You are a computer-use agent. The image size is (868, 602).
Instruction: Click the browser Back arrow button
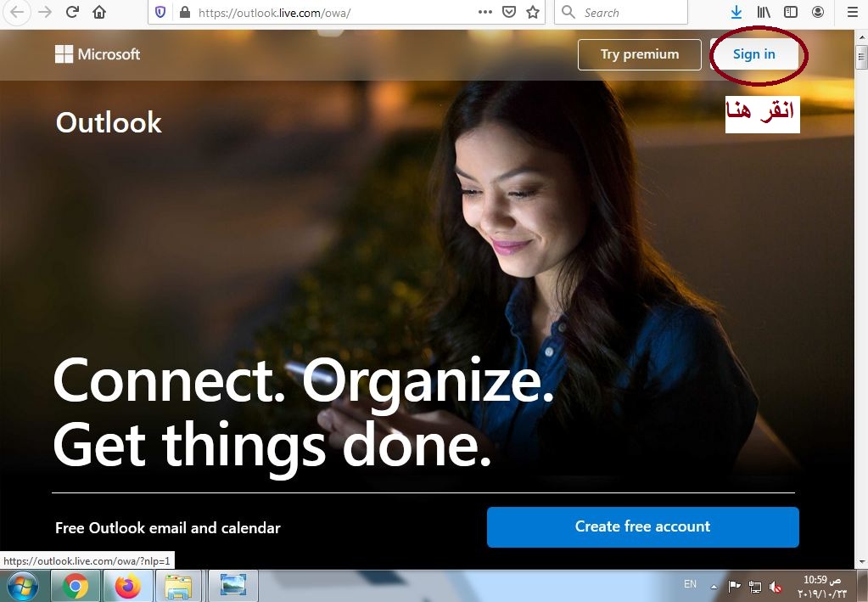(x=17, y=13)
